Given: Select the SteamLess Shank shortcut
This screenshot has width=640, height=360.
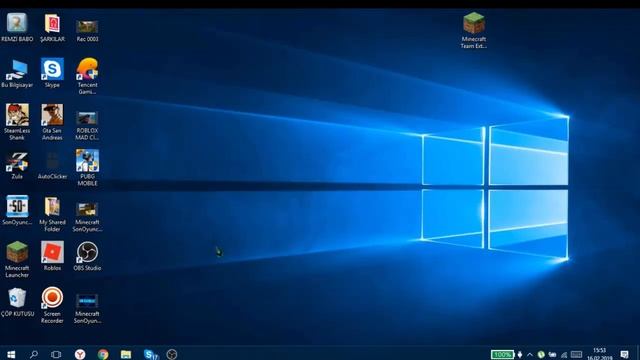Looking at the screenshot, I should tap(17, 122).
